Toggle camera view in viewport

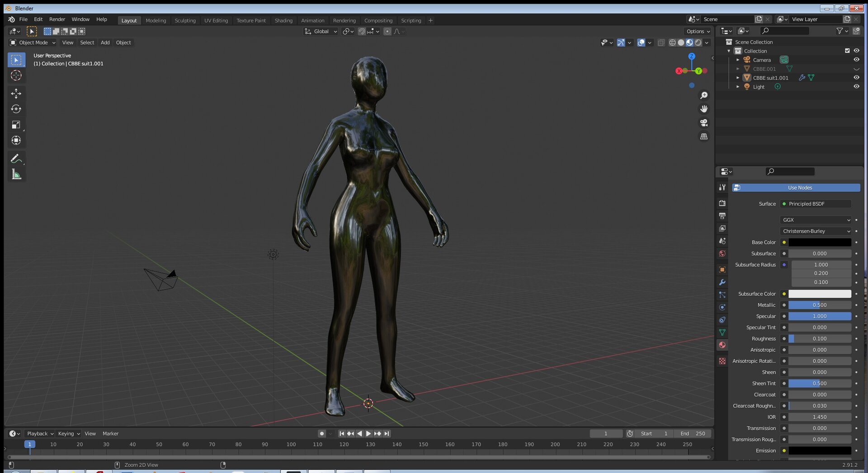(x=704, y=123)
